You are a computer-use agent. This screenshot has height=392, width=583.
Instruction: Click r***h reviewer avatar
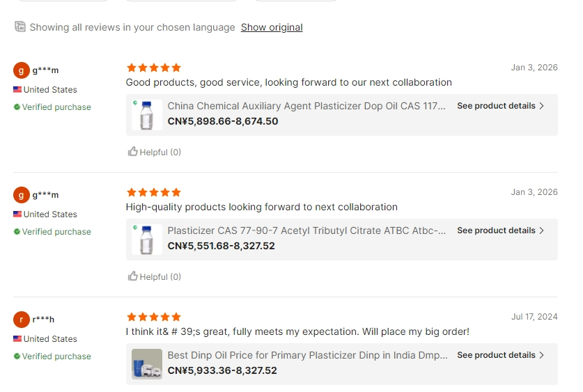point(22,319)
